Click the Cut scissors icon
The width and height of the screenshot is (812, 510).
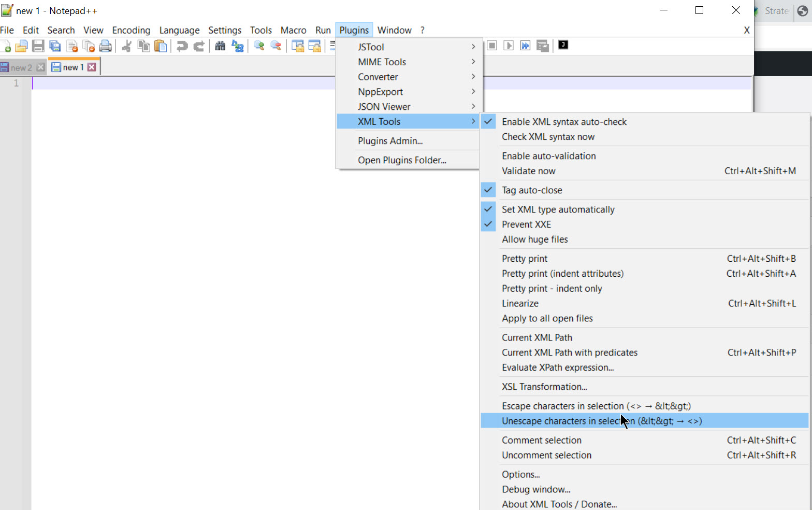pyautogui.click(x=127, y=47)
